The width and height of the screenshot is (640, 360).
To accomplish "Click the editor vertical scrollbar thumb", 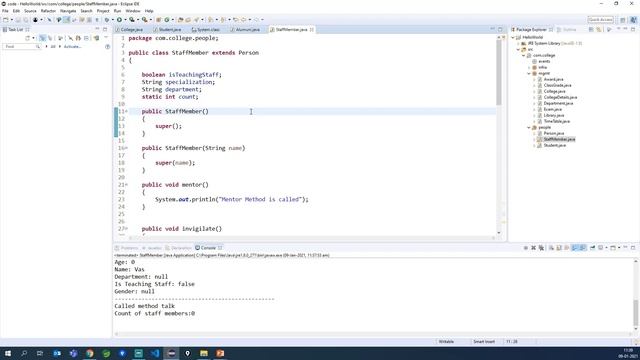I will pyautogui.click(x=499, y=73).
